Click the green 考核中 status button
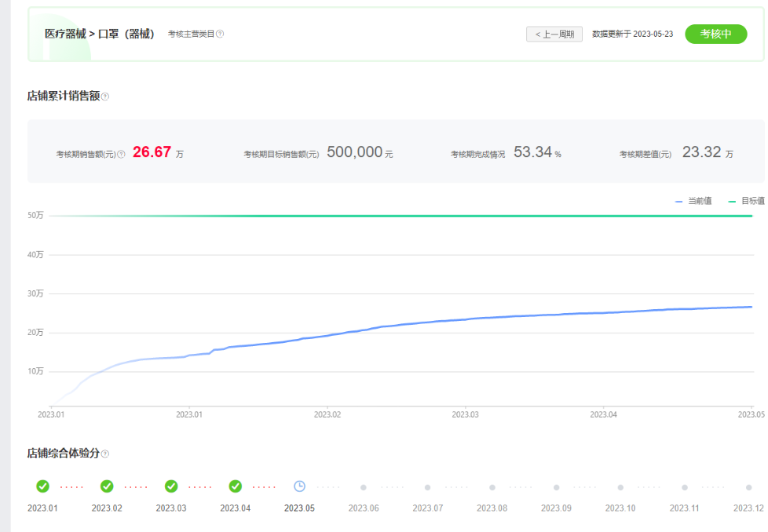This screenshot has height=532, width=768. pyautogui.click(x=715, y=34)
